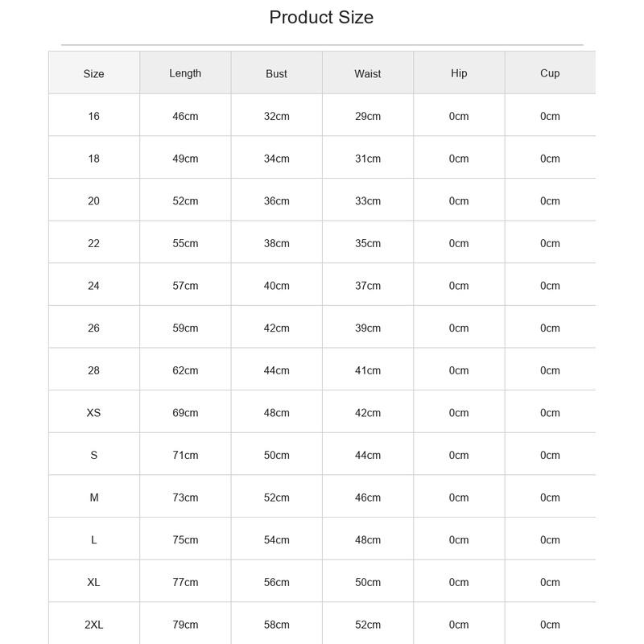Click the 58cm bust cell
Image resolution: width=644 pixels, height=644 pixels.
click(276, 625)
